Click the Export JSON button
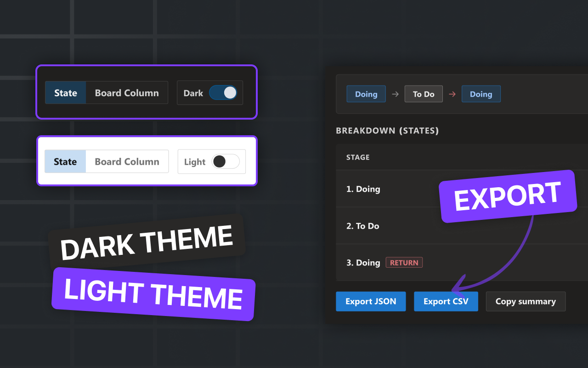Screen dimensions: 588x368 point(371,301)
